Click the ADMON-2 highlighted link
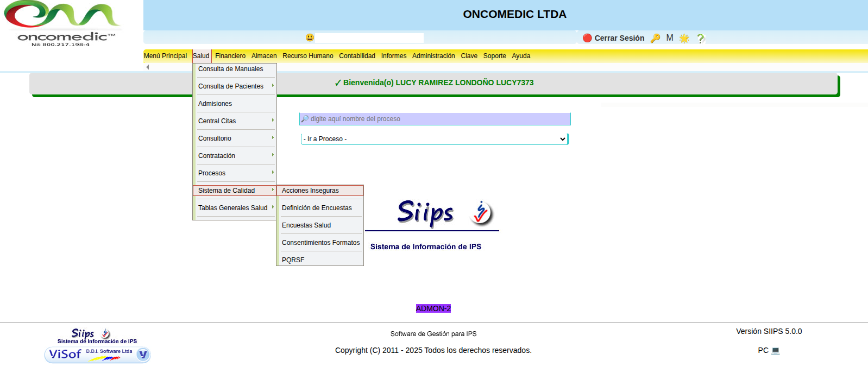Screen dimensions: 868x373 pos(433,308)
